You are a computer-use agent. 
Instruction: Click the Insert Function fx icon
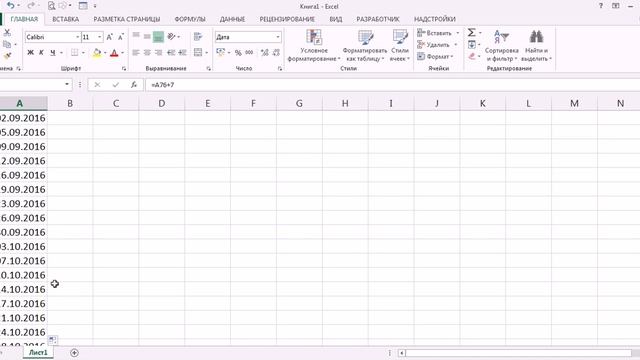pyautogui.click(x=133, y=85)
